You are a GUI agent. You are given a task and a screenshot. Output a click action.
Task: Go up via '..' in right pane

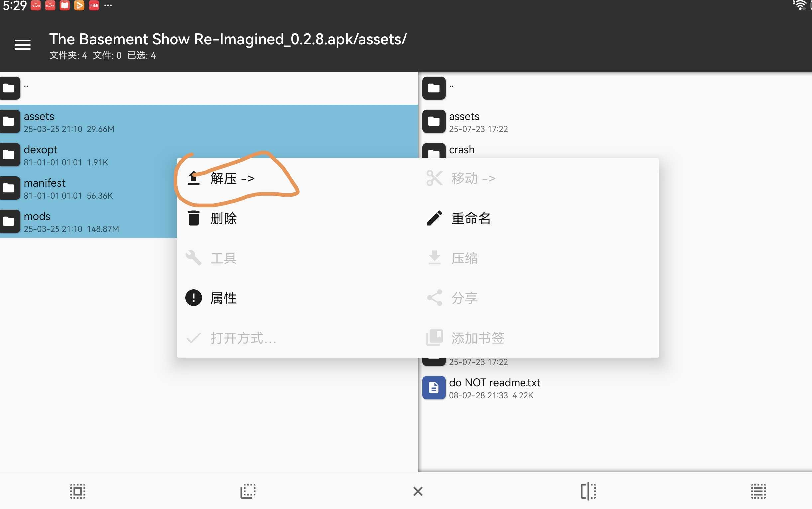[615, 88]
